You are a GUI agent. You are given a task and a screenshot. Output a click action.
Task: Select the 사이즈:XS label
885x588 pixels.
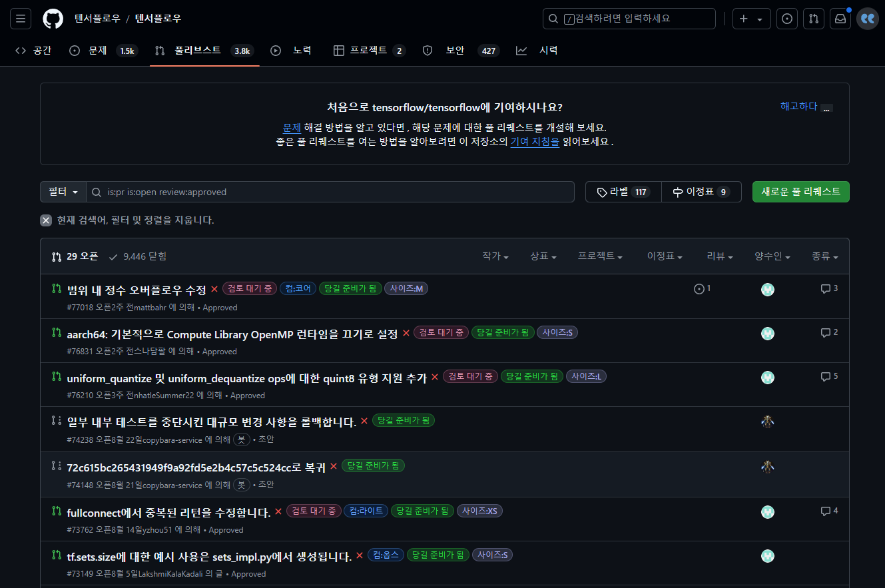479,511
